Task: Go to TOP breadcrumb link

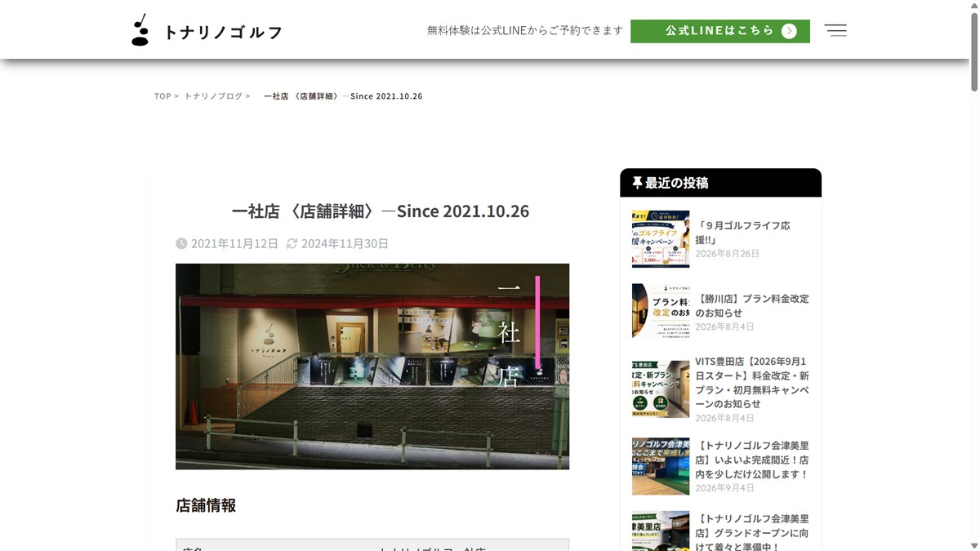Action: [163, 96]
